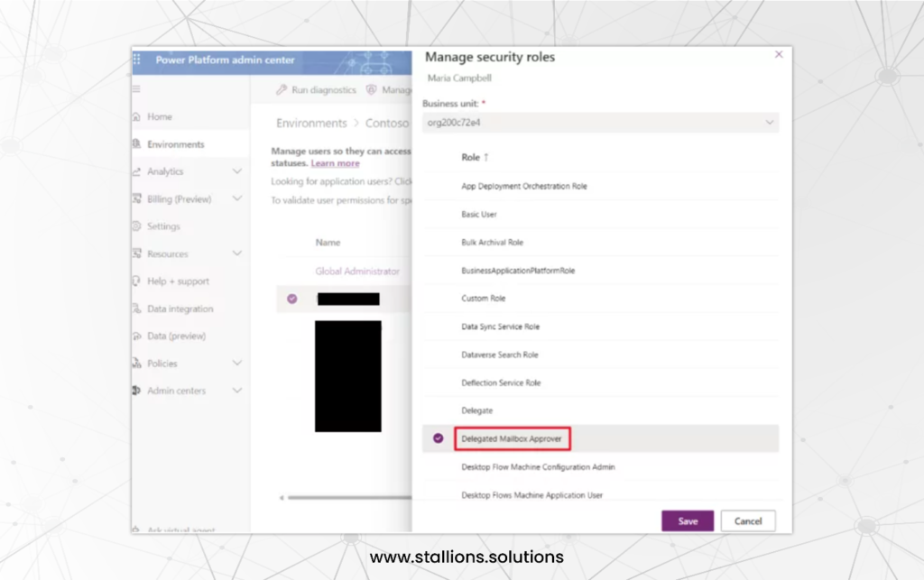The image size is (924, 580).
Task: Open the Learn more link
Action: [335, 163]
